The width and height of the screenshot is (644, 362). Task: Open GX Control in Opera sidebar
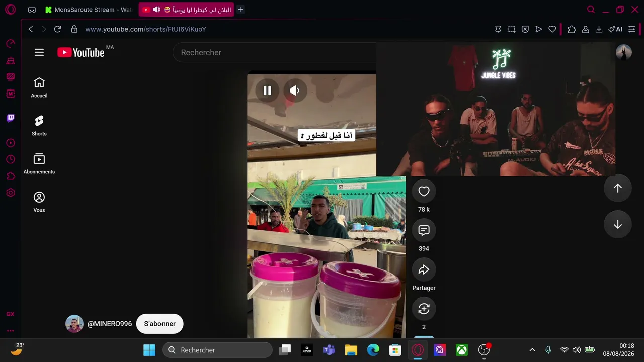pos(11,44)
